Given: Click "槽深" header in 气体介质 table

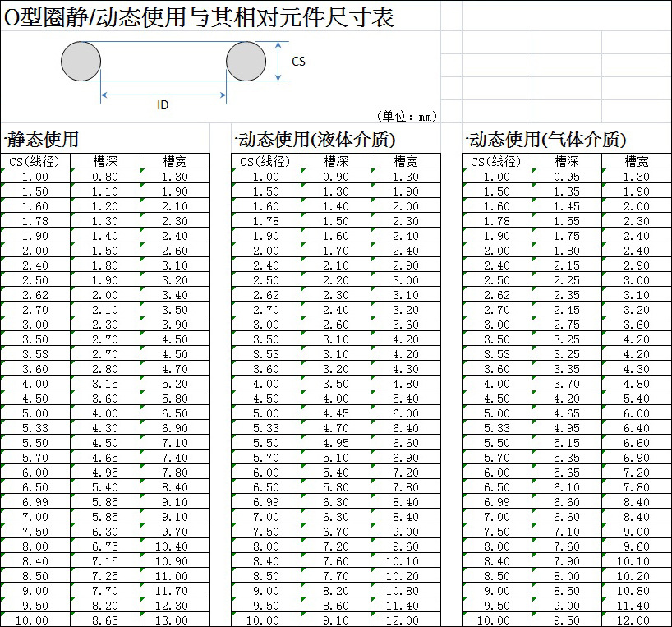Looking at the screenshot, I should pos(567,161).
